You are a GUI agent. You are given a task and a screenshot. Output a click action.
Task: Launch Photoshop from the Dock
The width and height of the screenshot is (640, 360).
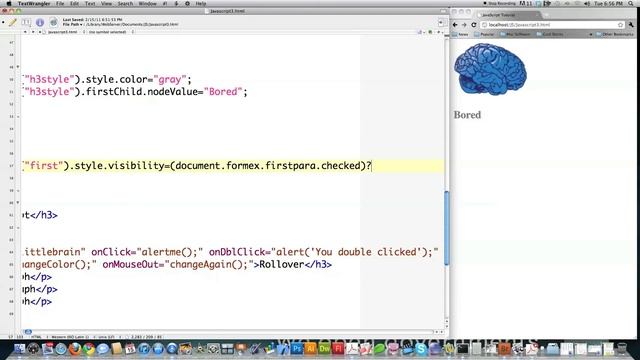click(x=297, y=349)
